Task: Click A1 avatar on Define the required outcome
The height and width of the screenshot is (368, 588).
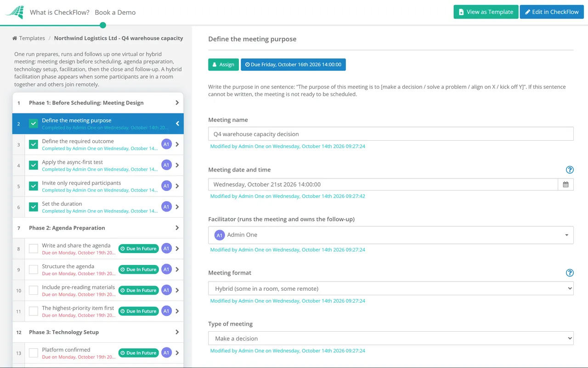Action: 166,144
